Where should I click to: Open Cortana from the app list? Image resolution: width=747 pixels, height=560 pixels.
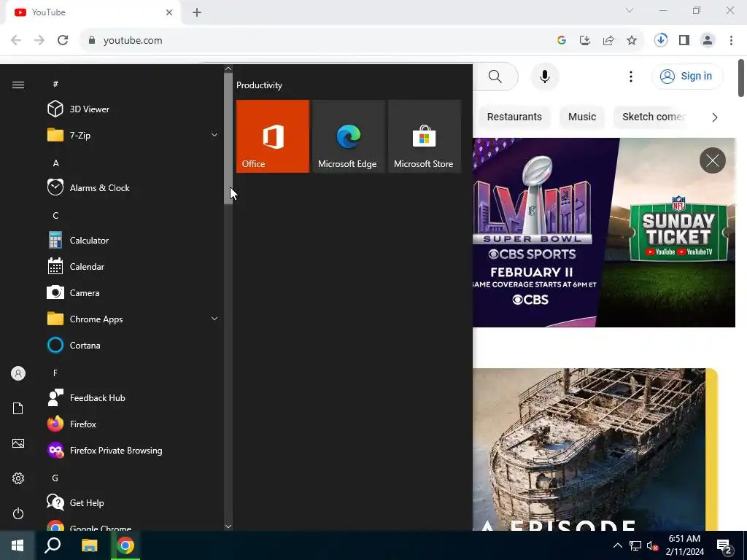pyautogui.click(x=132, y=345)
